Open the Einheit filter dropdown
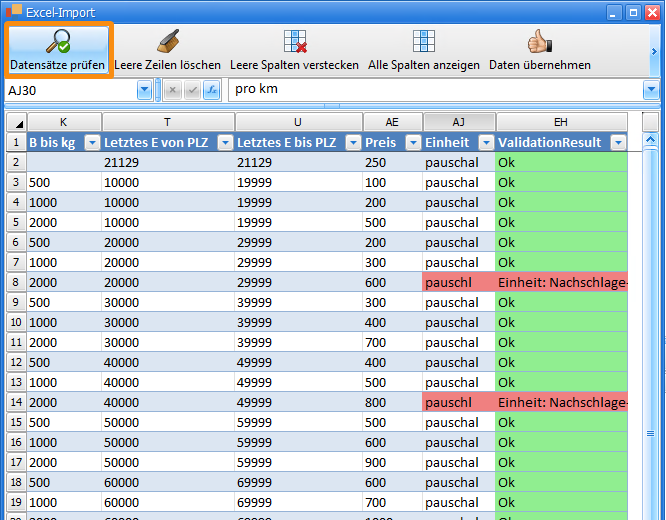Viewport: 666px width, 520px height. pyautogui.click(x=486, y=143)
